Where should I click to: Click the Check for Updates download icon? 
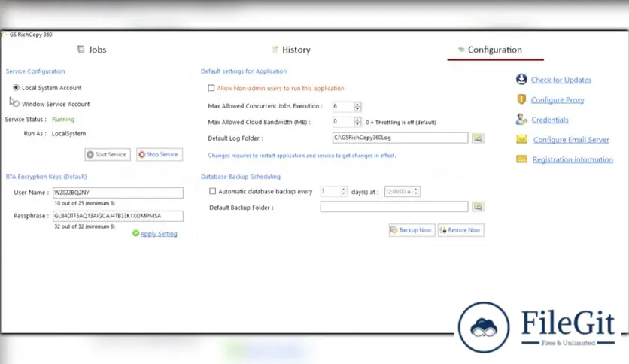[521, 80]
